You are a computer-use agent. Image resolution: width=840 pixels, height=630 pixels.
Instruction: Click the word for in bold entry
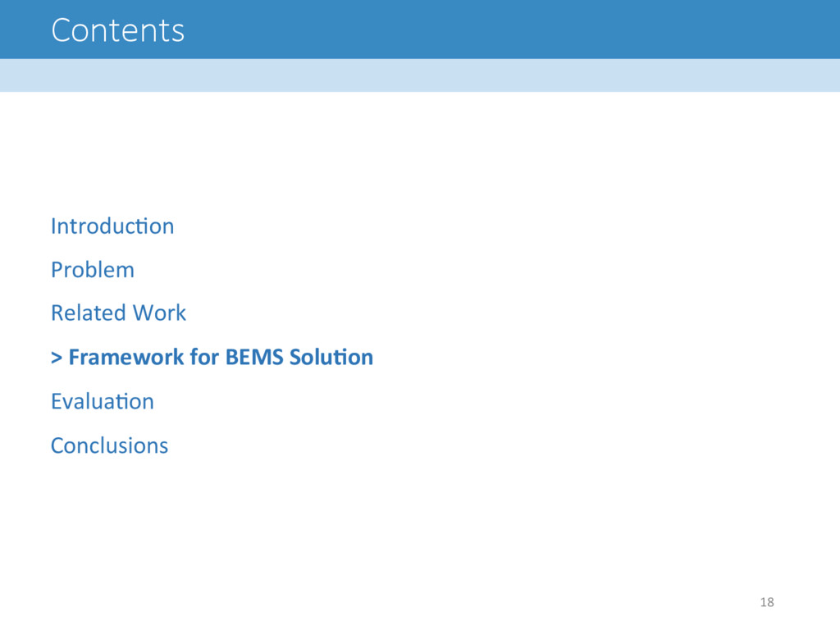click(204, 358)
